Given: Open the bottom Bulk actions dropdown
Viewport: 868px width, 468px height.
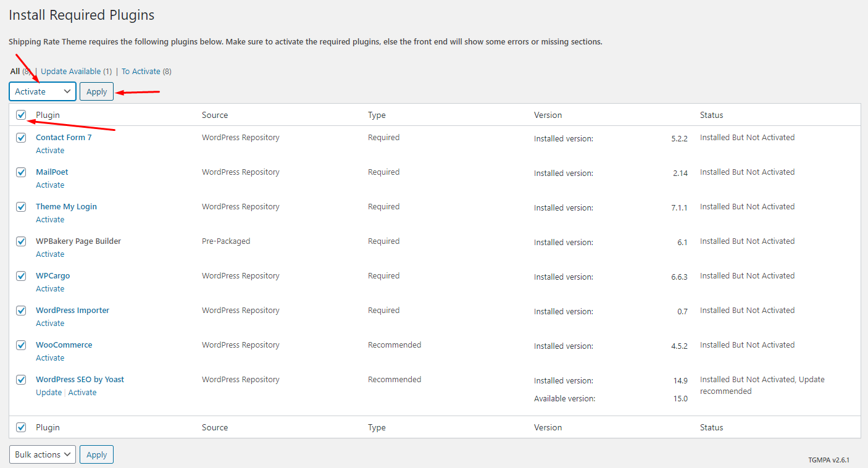Looking at the screenshot, I should tap(43, 454).
